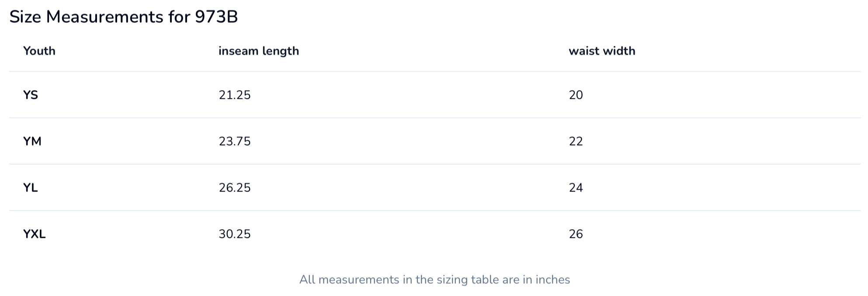Click the 23.75 inseam value
The width and height of the screenshot is (868, 296).
[x=235, y=141]
